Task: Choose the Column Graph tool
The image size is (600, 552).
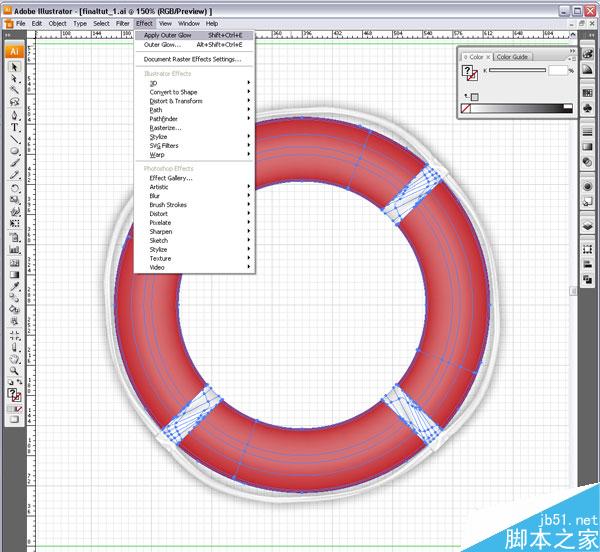Action: (15, 249)
